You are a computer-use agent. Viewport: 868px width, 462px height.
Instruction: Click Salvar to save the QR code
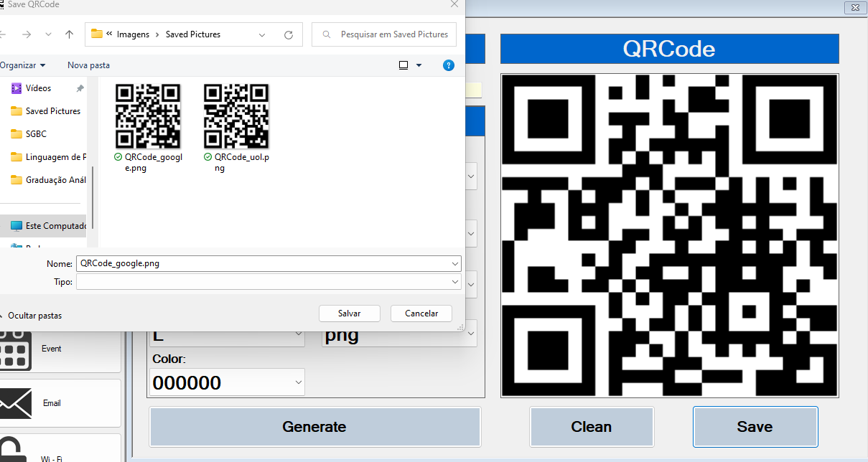coord(350,313)
